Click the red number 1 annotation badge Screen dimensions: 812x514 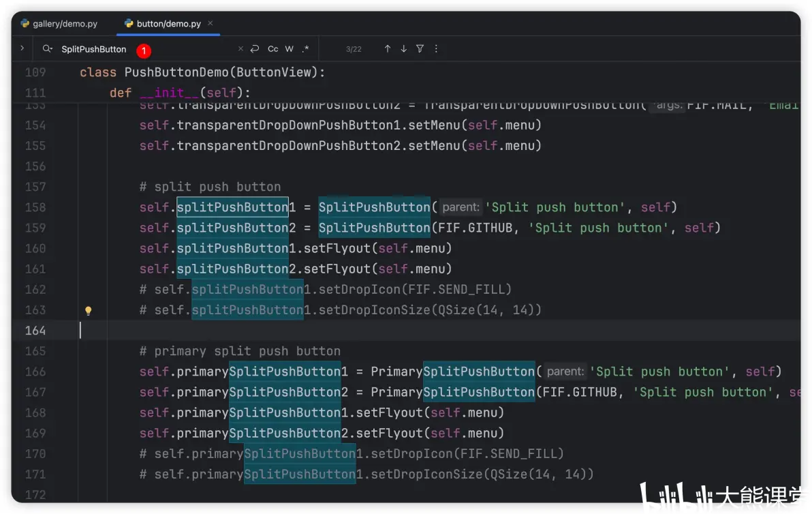[144, 50]
